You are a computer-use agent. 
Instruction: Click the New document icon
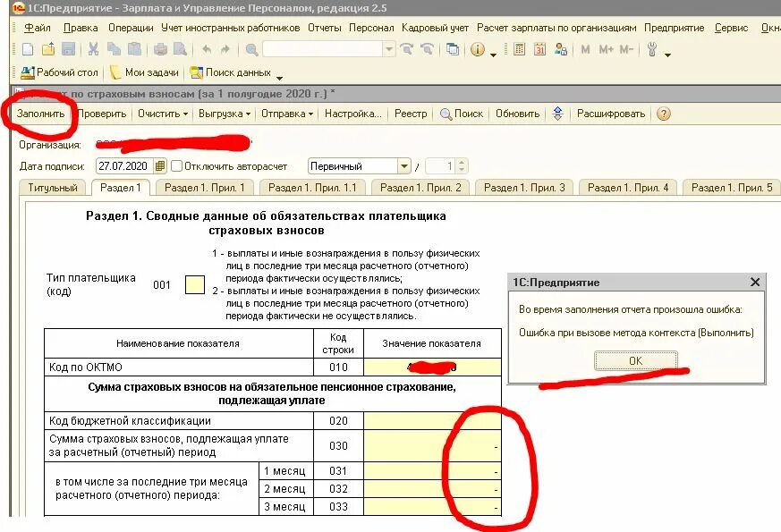(28, 49)
